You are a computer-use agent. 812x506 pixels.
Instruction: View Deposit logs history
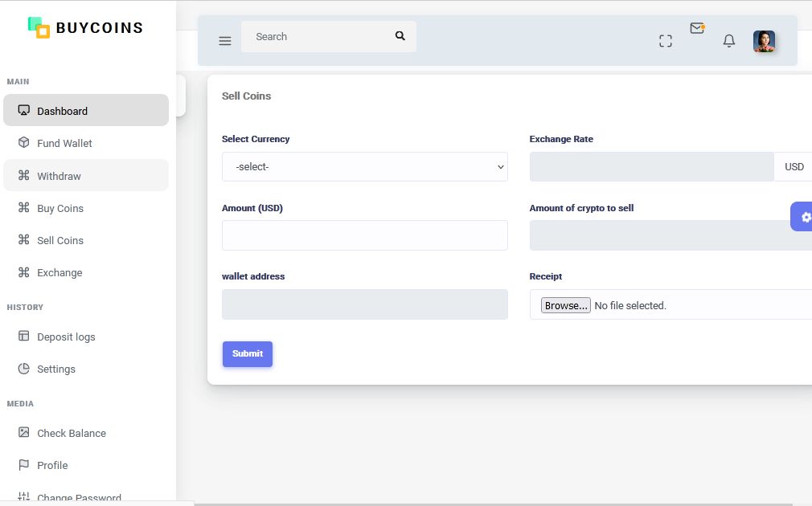[66, 337]
